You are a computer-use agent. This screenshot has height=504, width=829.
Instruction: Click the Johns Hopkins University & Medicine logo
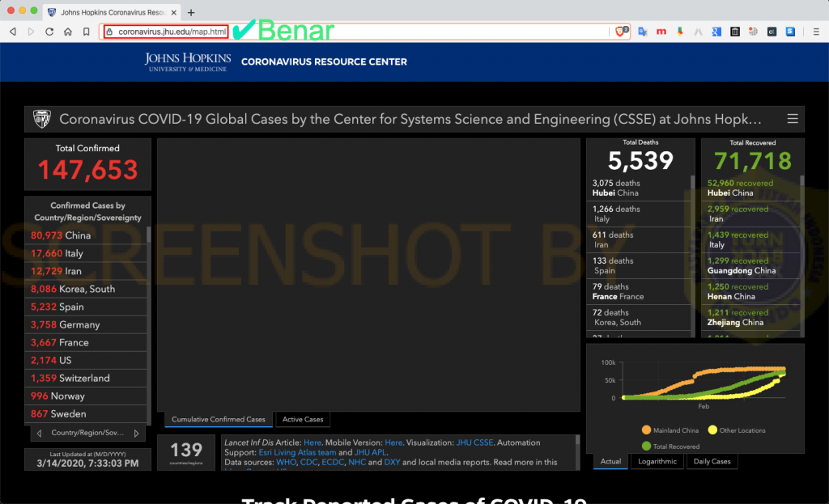(x=188, y=61)
